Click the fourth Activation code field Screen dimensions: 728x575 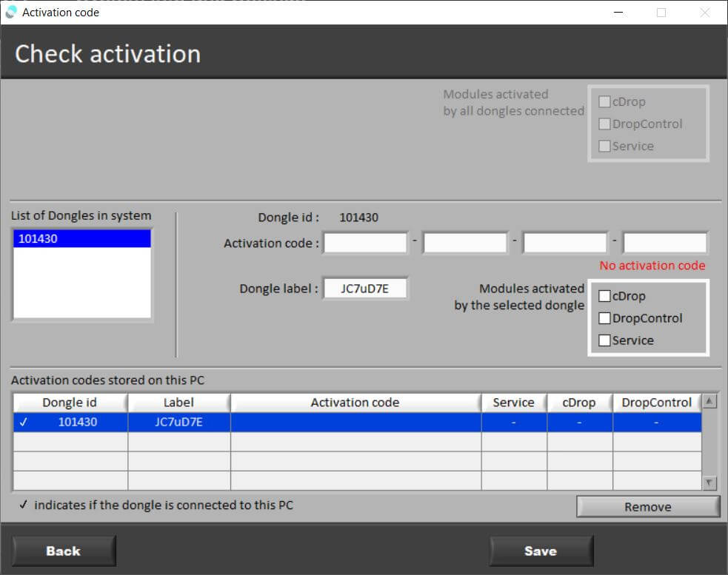(x=664, y=243)
